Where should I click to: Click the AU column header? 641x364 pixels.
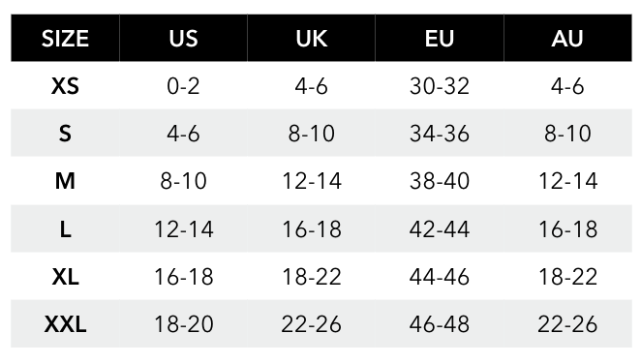pyautogui.click(x=567, y=39)
